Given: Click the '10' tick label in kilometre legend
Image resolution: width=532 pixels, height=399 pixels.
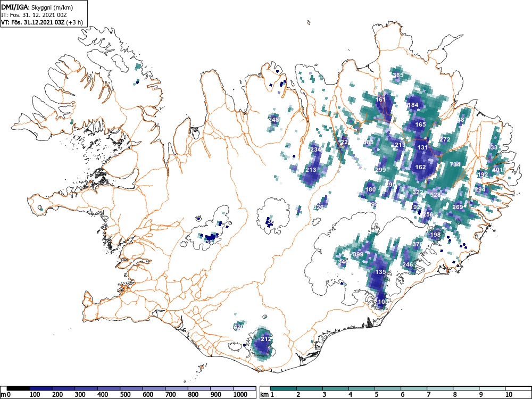Looking at the screenshot, I should point(508,395).
